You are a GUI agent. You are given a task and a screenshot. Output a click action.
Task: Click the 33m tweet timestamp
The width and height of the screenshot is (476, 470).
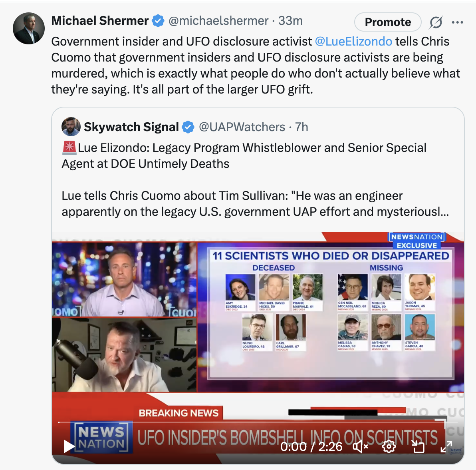point(291,21)
